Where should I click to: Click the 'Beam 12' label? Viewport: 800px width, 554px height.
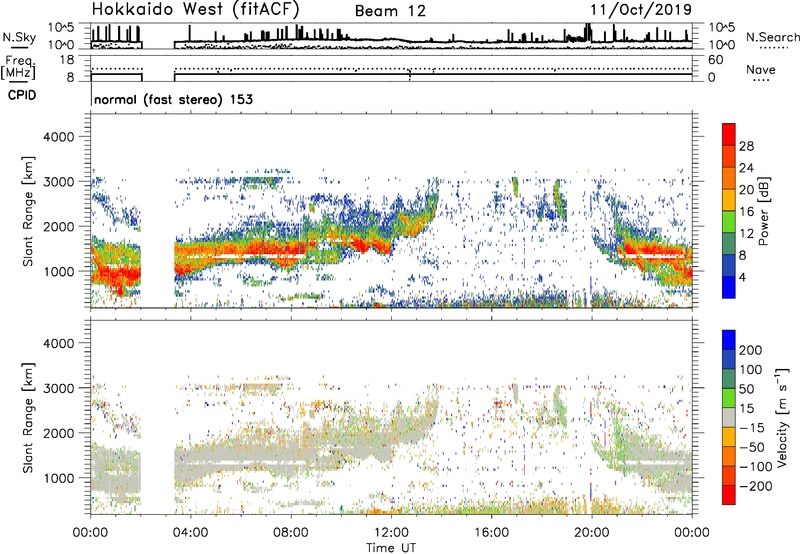390,11
